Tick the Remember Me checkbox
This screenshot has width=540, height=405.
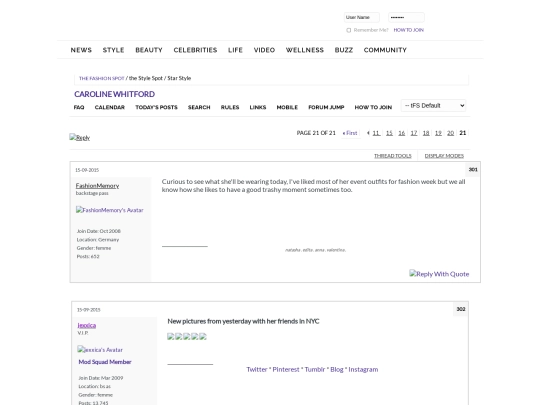[x=349, y=30]
